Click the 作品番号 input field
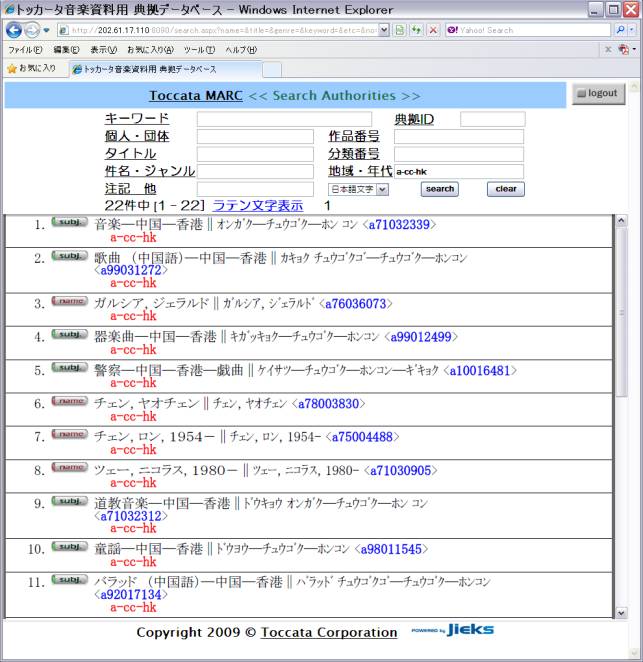 459,136
